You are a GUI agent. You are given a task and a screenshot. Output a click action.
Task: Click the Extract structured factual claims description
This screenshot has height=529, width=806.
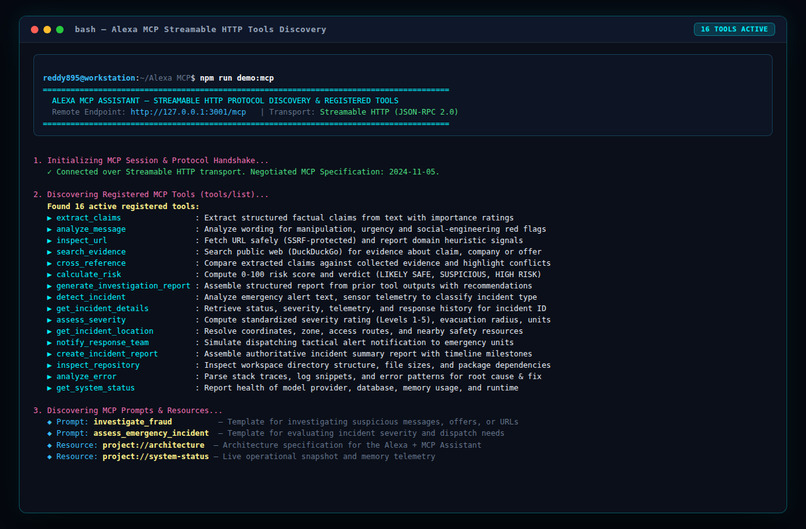[x=359, y=218]
